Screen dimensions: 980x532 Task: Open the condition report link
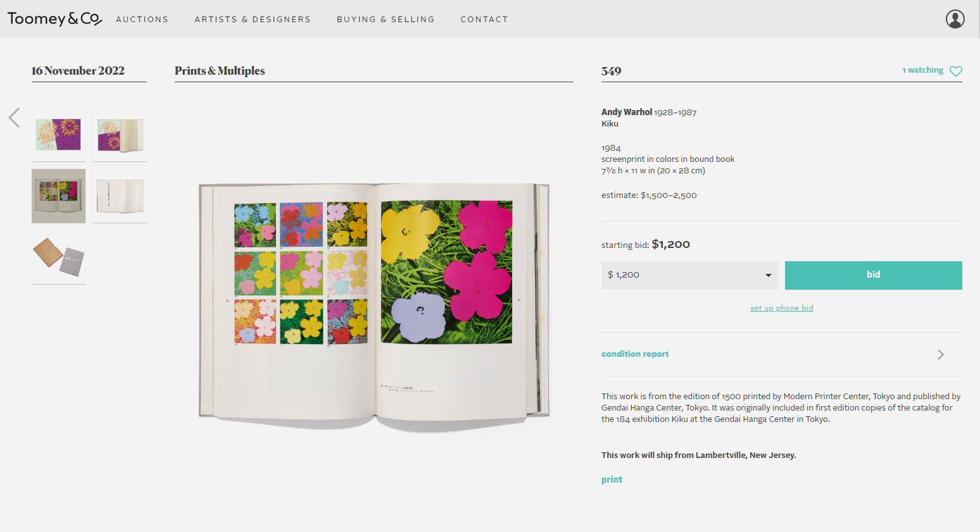pyautogui.click(x=635, y=354)
